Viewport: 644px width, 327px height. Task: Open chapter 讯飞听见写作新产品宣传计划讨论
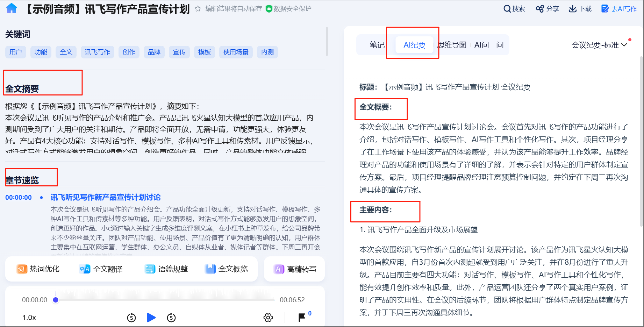[x=106, y=197]
